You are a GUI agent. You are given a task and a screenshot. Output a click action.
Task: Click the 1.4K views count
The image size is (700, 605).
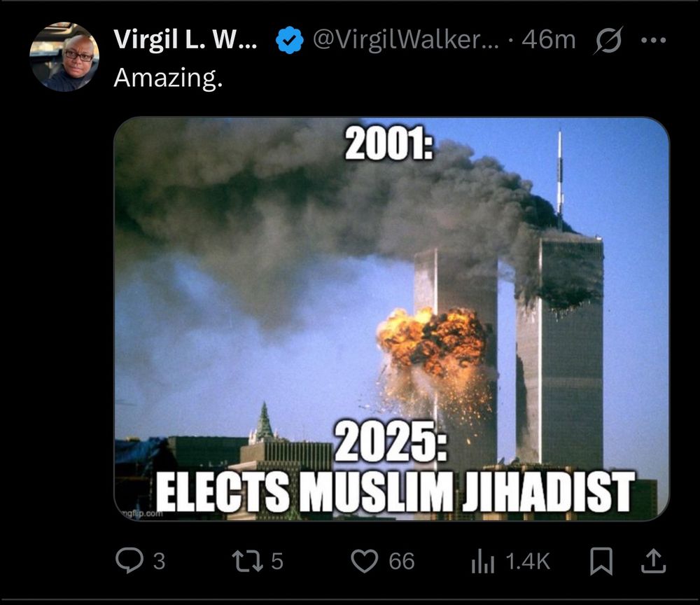528,562
